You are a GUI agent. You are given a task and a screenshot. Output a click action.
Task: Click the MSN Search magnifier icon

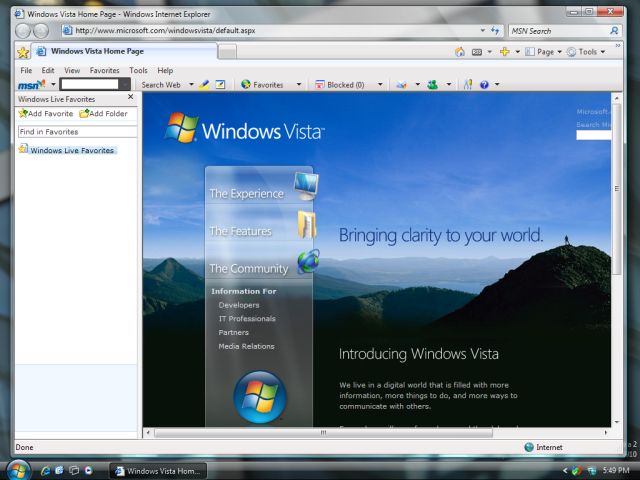614,31
